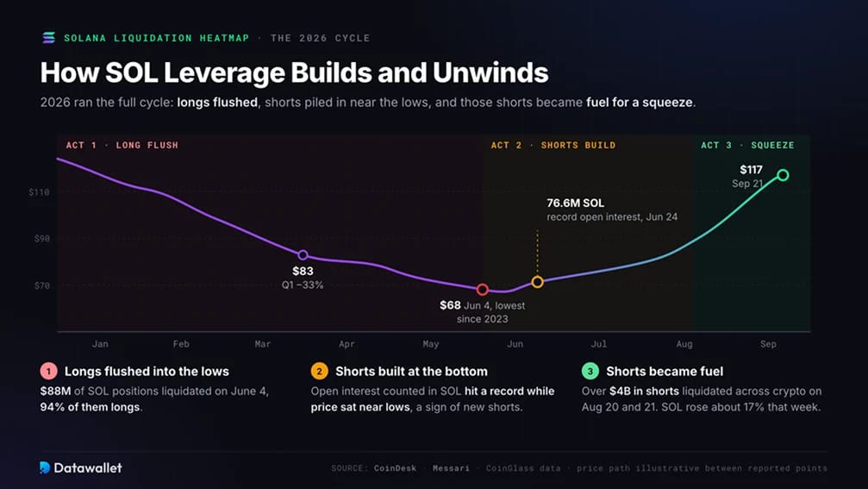Click the Act 1 Long Flush label
The height and width of the screenshot is (489, 868).
pyautogui.click(x=122, y=145)
